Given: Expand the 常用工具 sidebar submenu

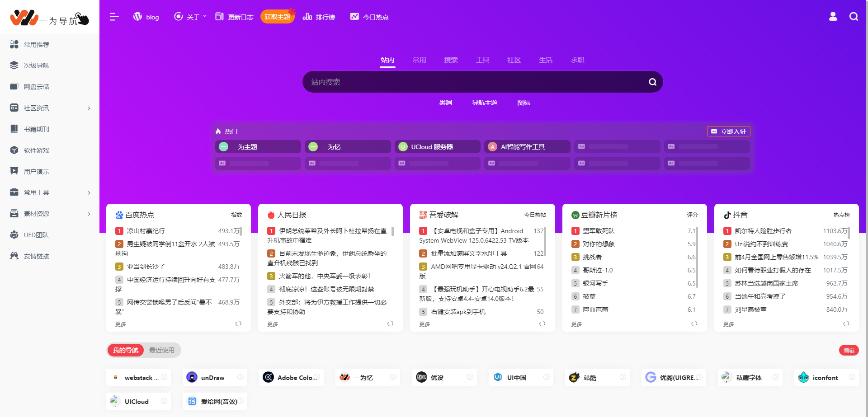Looking at the screenshot, I should 89,193.
